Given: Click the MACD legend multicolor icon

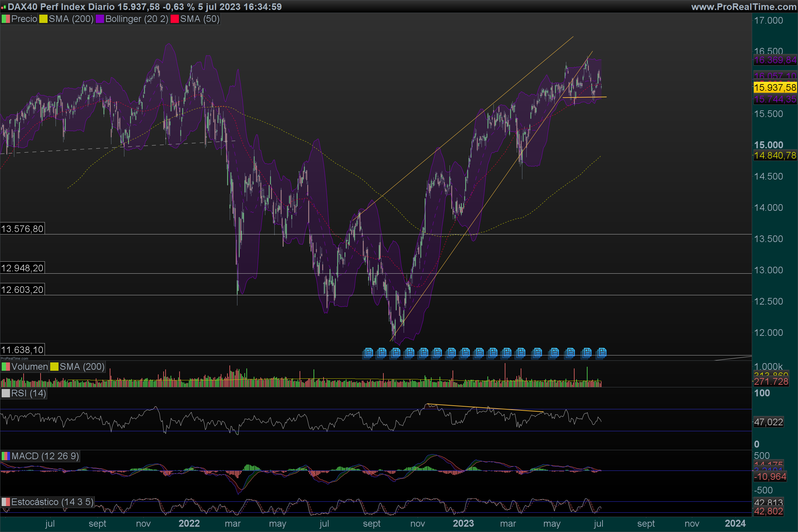Looking at the screenshot, I should [6, 456].
